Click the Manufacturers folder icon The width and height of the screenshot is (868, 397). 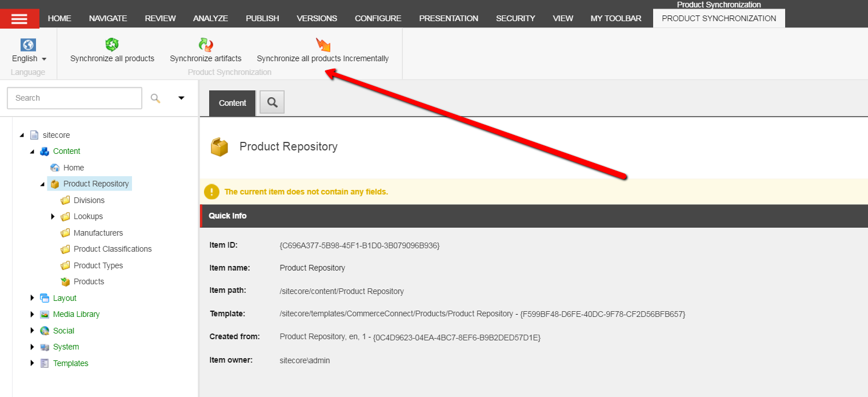65,233
